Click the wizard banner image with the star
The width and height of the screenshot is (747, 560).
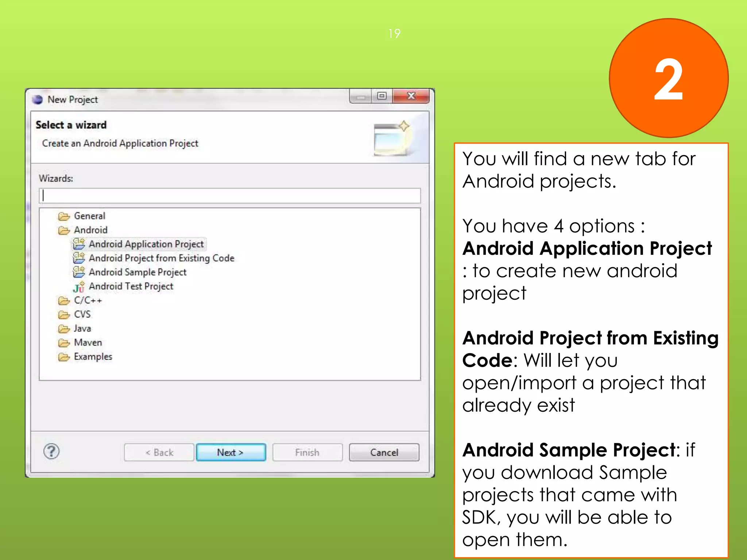(392, 139)
